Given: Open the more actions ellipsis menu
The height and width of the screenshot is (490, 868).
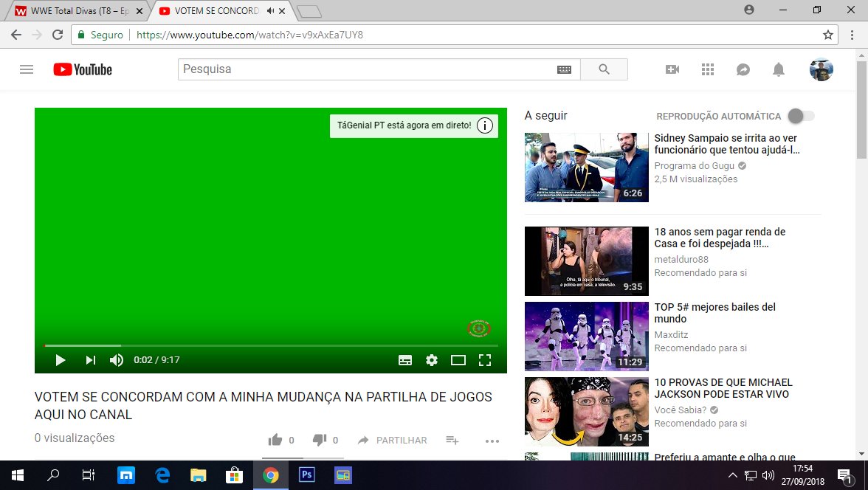Looking at the screenshot, I should 492,441.
